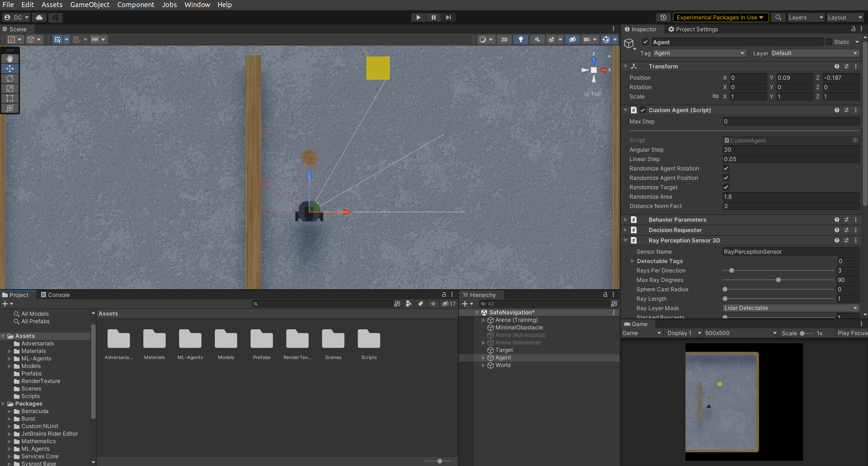Select the Rotate tool
Image resolution: width=868 pixels, height=466 pixels.
pyautogui.click(x=10, y=79)
